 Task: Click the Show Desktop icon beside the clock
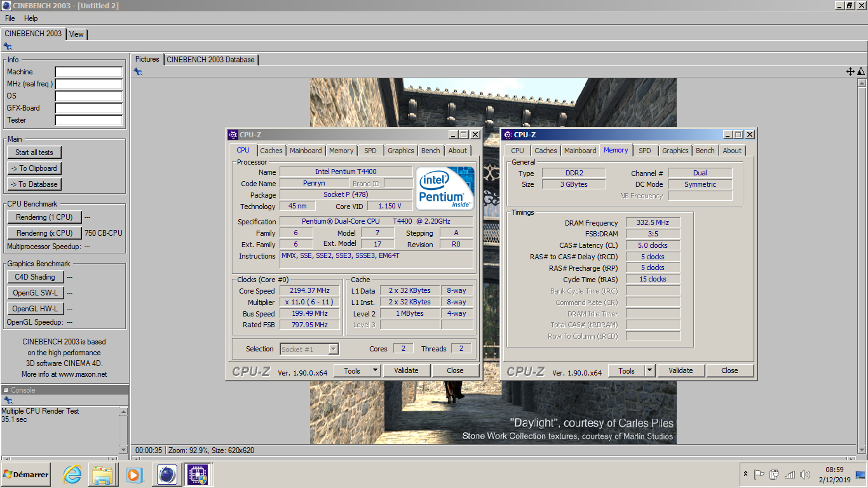point(860,474)
